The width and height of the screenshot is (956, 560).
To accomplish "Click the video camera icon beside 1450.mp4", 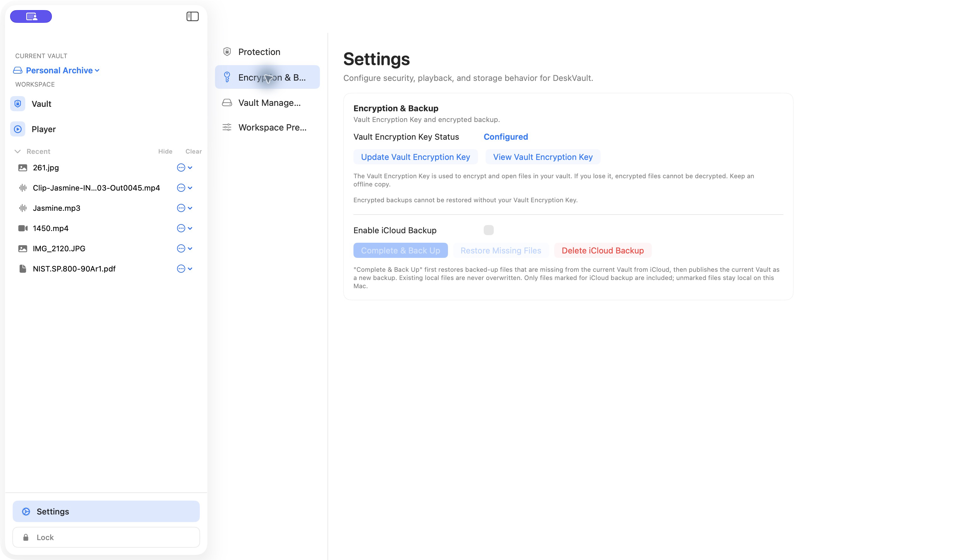I will pos(23,228).
